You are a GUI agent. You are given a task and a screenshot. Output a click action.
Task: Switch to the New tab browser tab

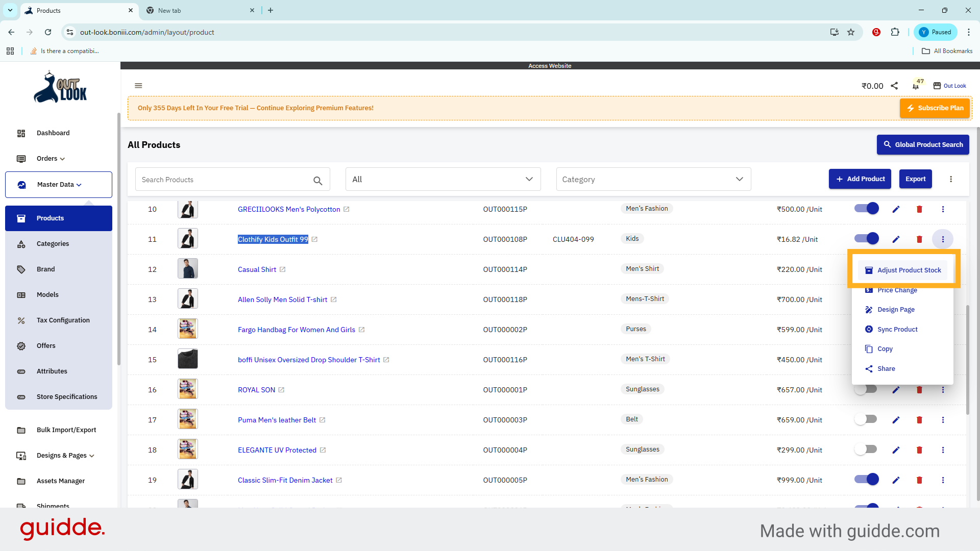(x=199, y=10)
